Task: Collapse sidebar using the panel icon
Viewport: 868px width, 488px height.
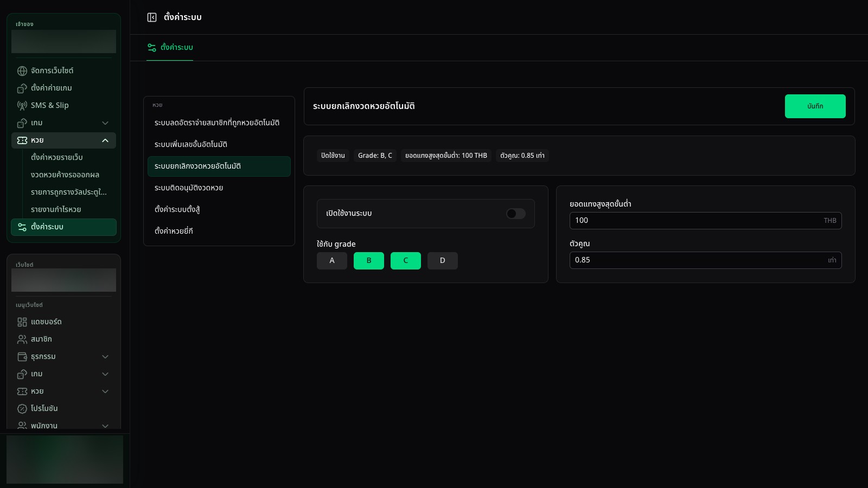Action: click(152, 17)
